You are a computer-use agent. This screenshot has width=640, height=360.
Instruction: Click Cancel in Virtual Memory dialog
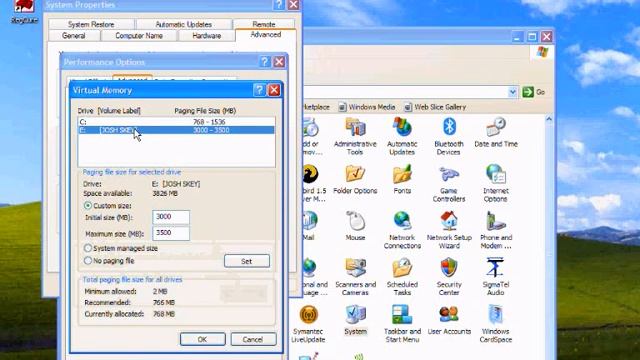pos(253,339)
